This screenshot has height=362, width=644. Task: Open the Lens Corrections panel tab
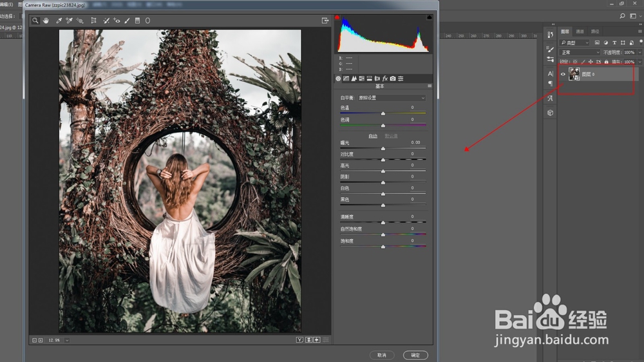377,79
